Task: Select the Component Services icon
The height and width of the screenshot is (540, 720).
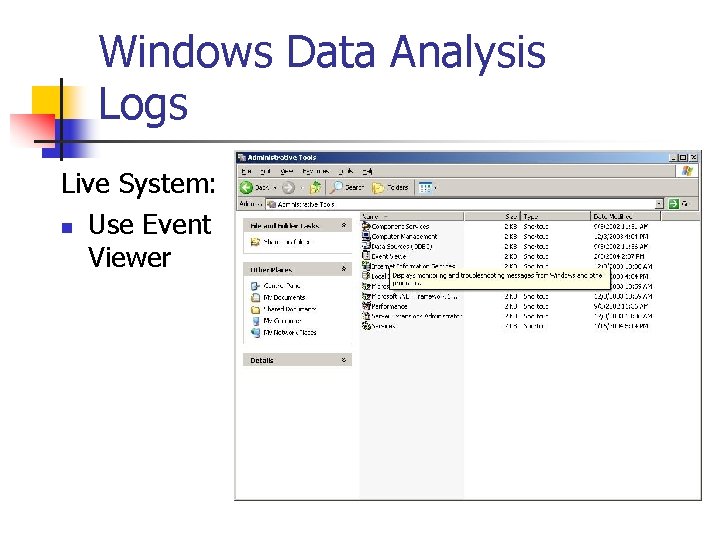Action: click(x=366, y=226)
